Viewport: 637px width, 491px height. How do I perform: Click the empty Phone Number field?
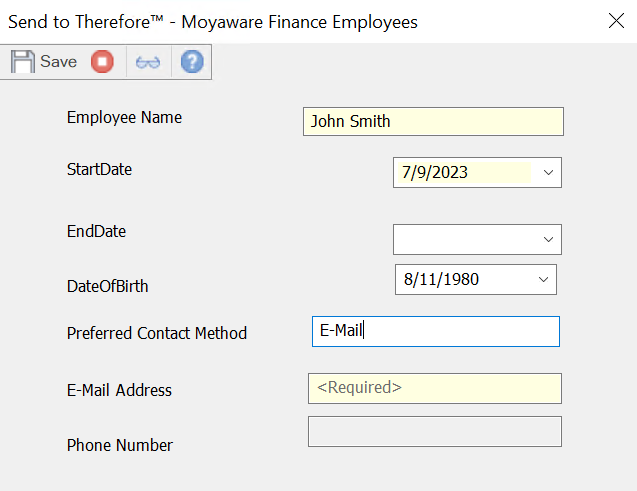pos(435,431)
